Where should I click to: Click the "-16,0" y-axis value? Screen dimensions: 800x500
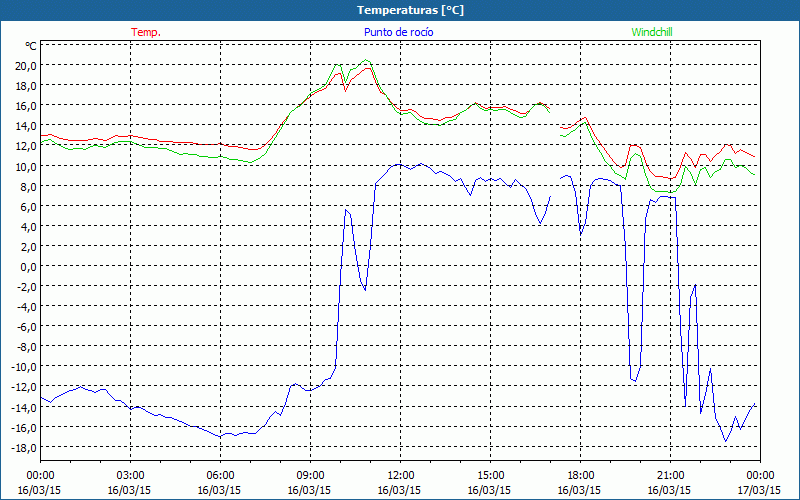click(24, 428)
